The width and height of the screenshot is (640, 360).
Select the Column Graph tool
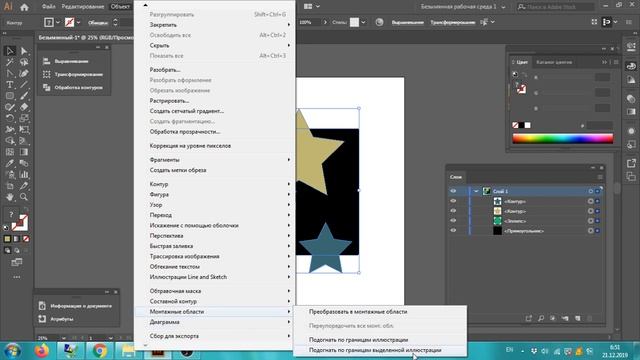pyautogui.click(x=24, y=174)
